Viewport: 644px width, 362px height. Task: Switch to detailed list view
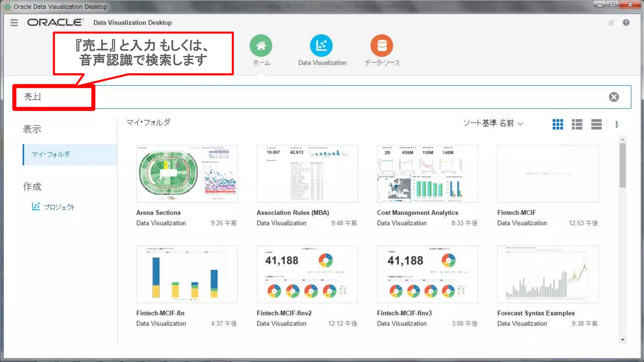[x=577, y=124]
